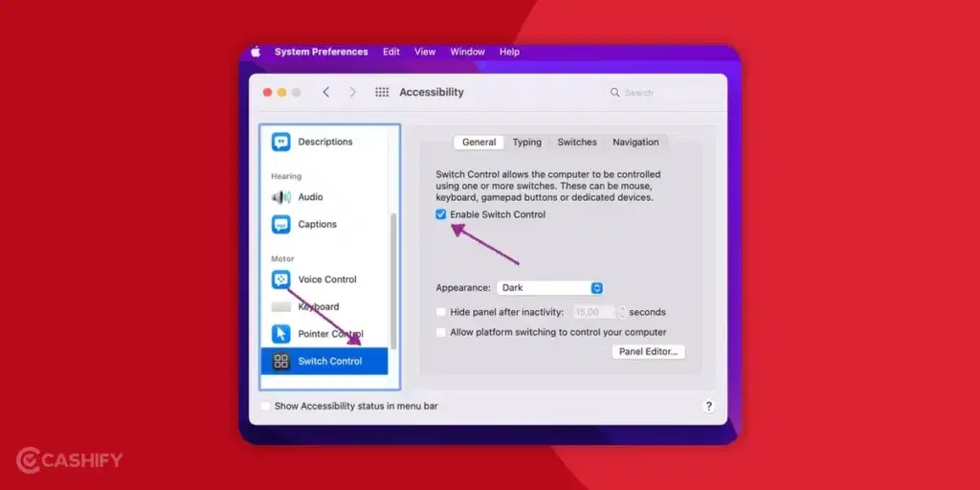Switch to the Navigation tab
The height and width of the screenshot is (490, 980).
(635, 143)
